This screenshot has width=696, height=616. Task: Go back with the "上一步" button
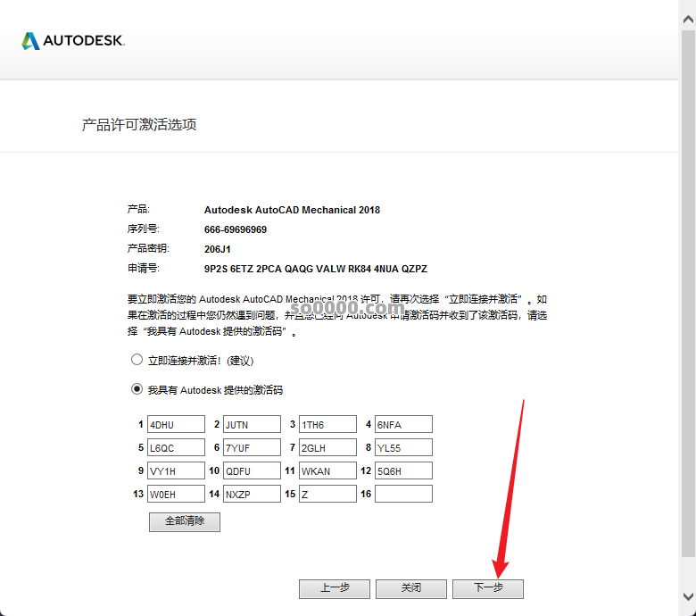pyautogui.click(x=335, y=588)
